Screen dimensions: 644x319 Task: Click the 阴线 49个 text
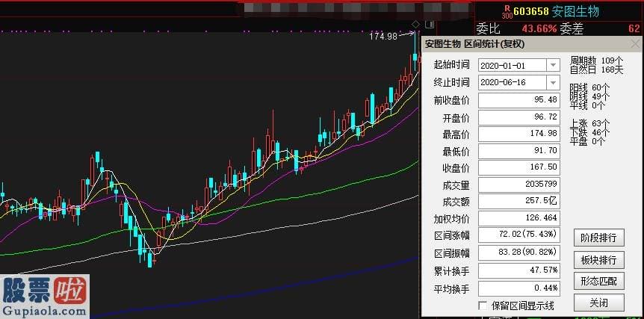[589, 97]
